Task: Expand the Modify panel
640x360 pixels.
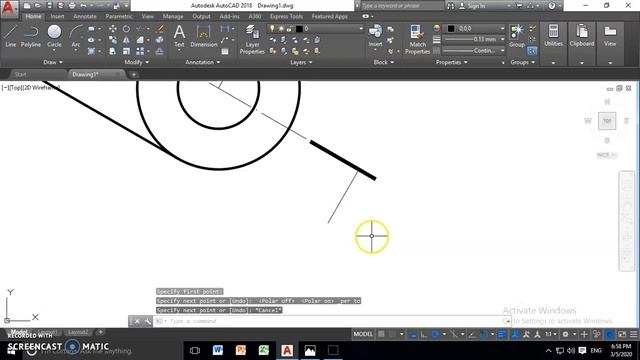Action: point(136,62)
